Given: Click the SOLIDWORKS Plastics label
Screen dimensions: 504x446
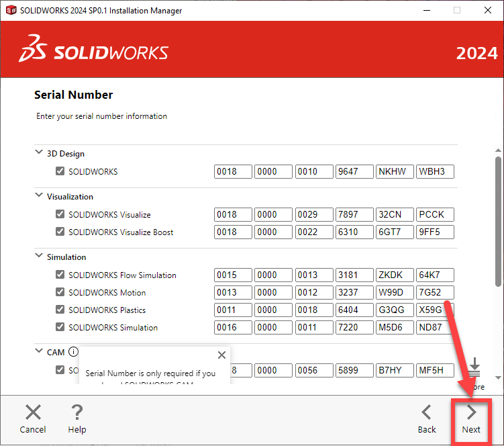Looking at the screenshot, I should pyautogui.click(x=107, y=310).
